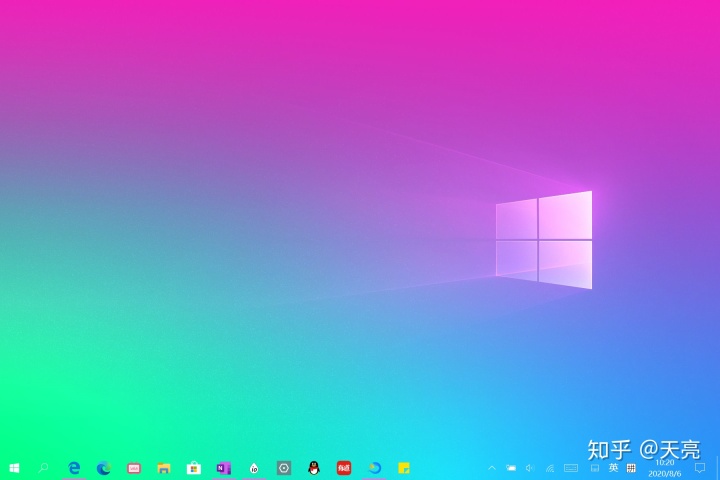Image resolution: width=720 pixels, height=480 pixels.
Task: Show hidden system tray icons
Action: click(492, 468)
